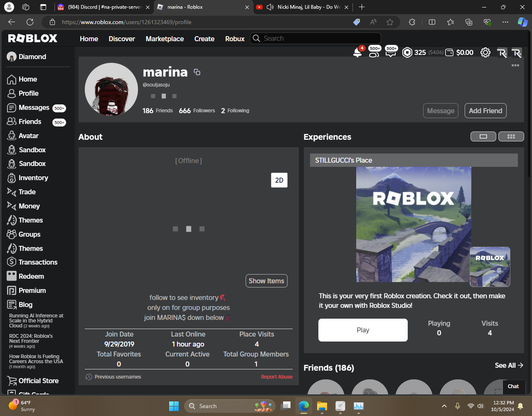Viewport: 532px width, 416px height.
Task: Open the 2 Following count link
Action: point(235,111)
